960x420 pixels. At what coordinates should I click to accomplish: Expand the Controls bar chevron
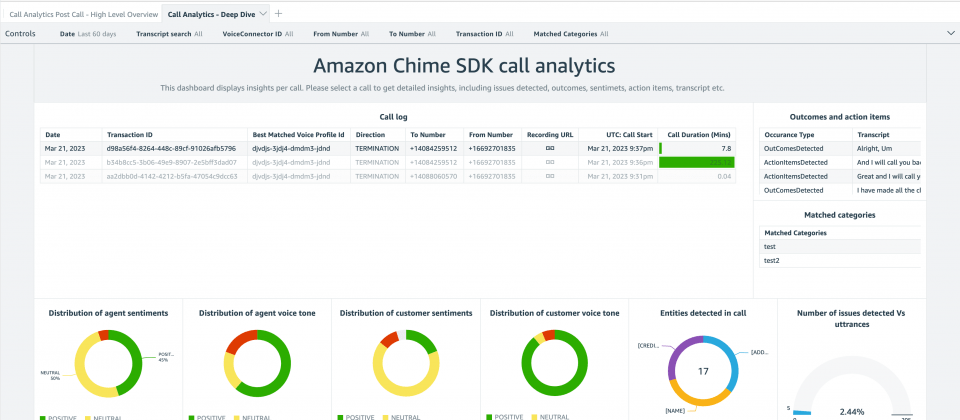click(950, 33)
